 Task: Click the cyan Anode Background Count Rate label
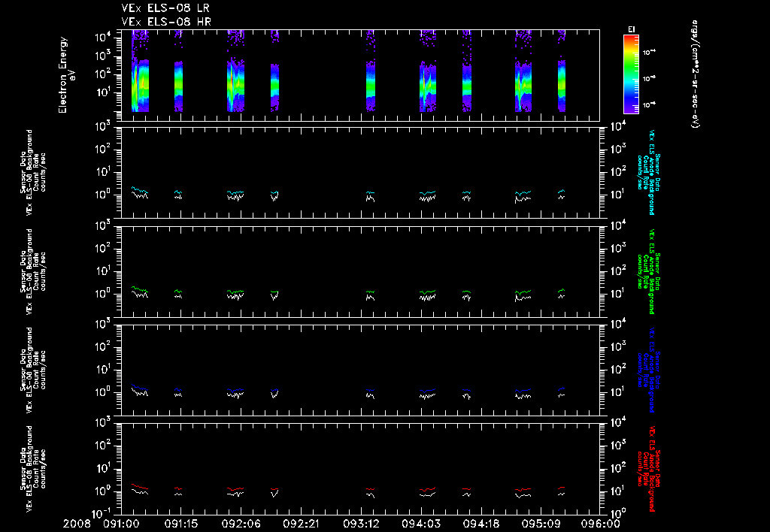[648, 172]
